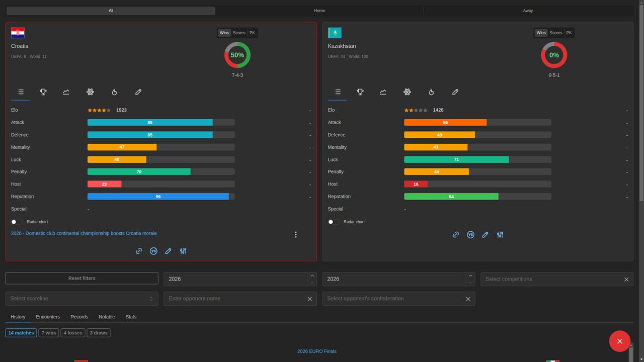Click the VS badge icon under Kazakhstan
The height and width of the screenshot is (362, 644).
tap(470, 234)
